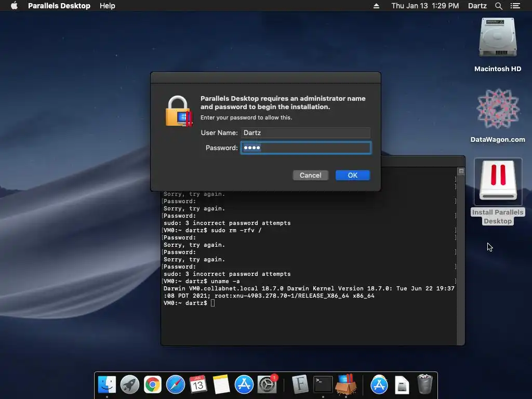Click the User Name field containing Dartz

pos(305,132)
